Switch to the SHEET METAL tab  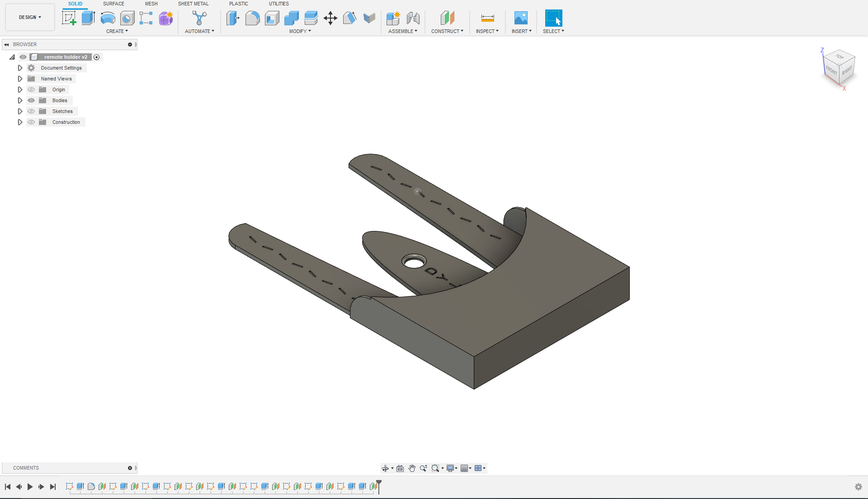pyautogui.click(x=193, y=4)
